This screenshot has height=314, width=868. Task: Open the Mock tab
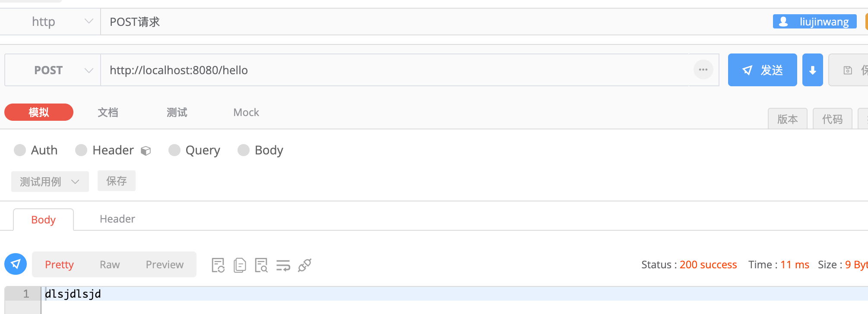tap(246, 113)
